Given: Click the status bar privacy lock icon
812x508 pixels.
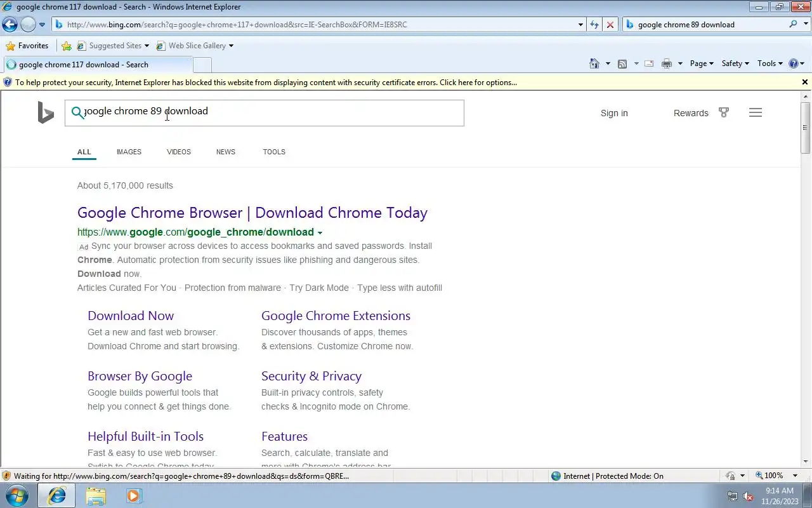Looking at the screenshot, I should (730, 476).
